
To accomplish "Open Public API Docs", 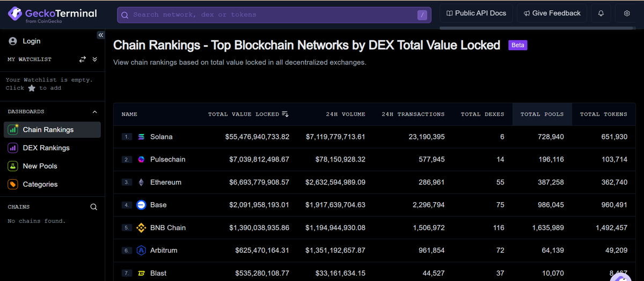I will 476,13.
